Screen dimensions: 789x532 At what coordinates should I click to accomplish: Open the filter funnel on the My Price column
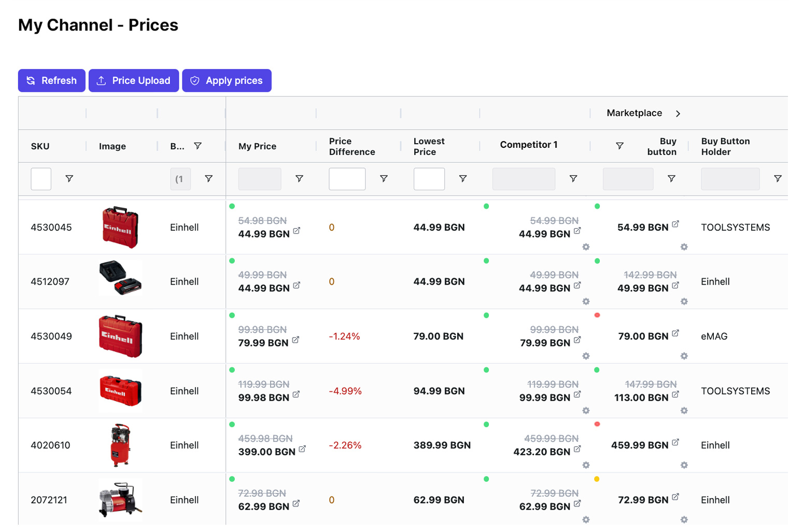pos(300,178)
